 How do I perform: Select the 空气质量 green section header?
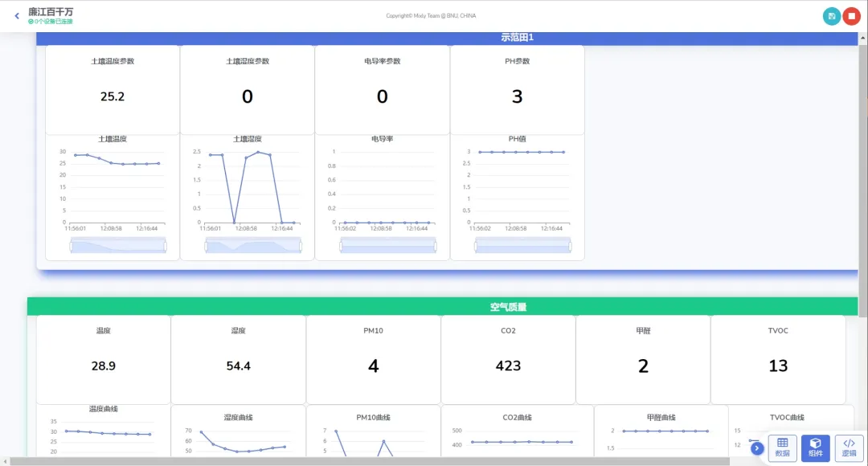point(508,307)
